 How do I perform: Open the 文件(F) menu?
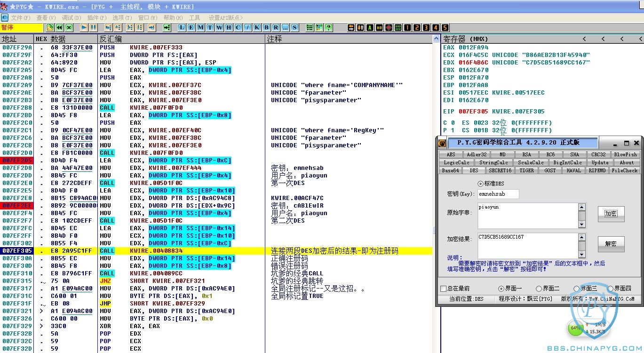(21, 17)
